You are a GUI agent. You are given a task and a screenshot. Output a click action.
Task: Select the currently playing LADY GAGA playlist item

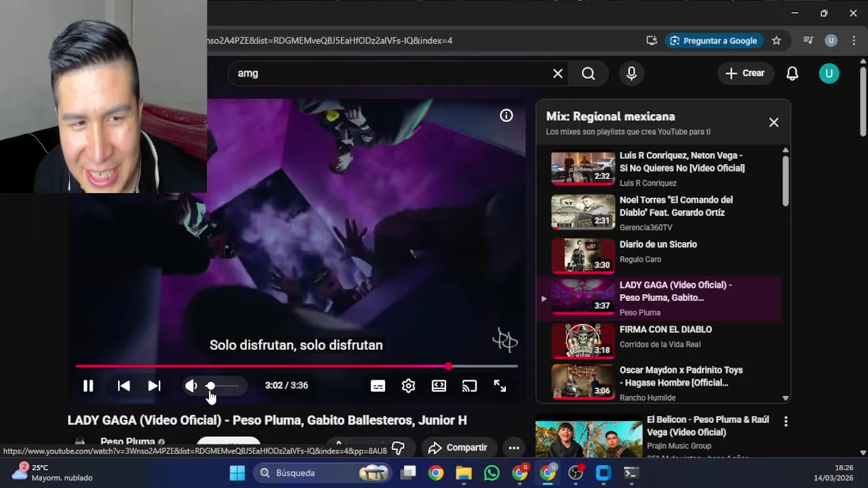[x=658, y=298]
